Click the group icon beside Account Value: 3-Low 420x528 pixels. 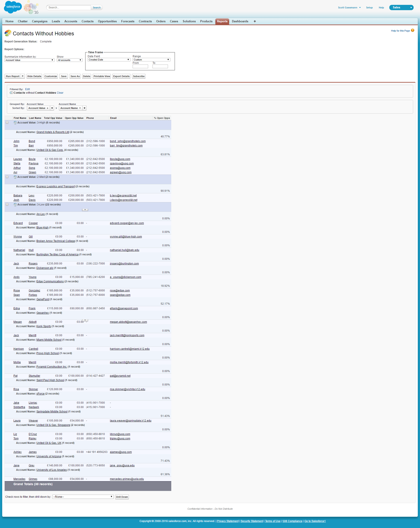coord(15,205)
